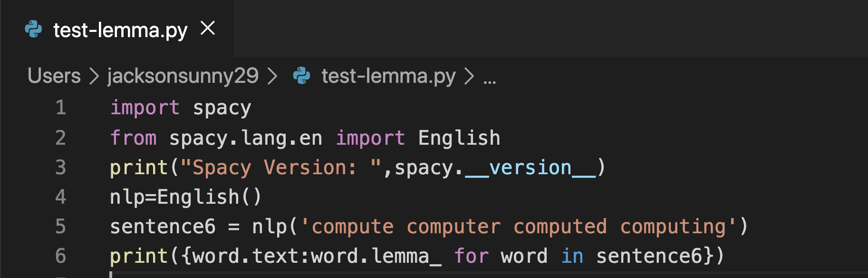Click Users in the breadcrumb trail
This screenshot has height=278, width=868.
[x=54, y=76]
